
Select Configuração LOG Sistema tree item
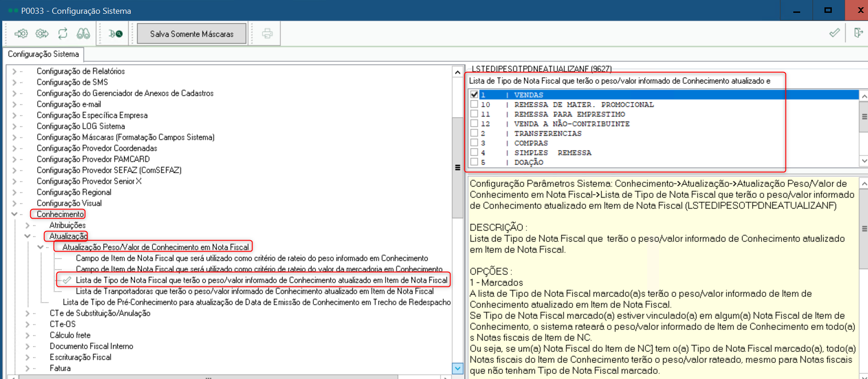click(81, 126)
